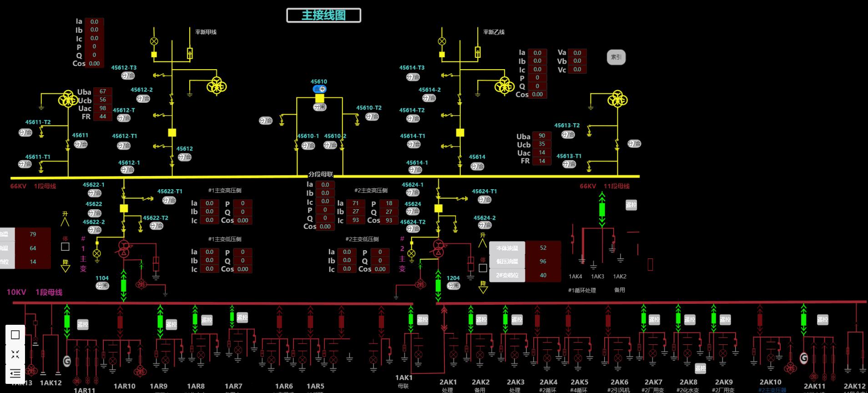Viewport: 868px width, 393px height.
Task: Click the G generator symbol near 1AK12
Action: [67, 361]
